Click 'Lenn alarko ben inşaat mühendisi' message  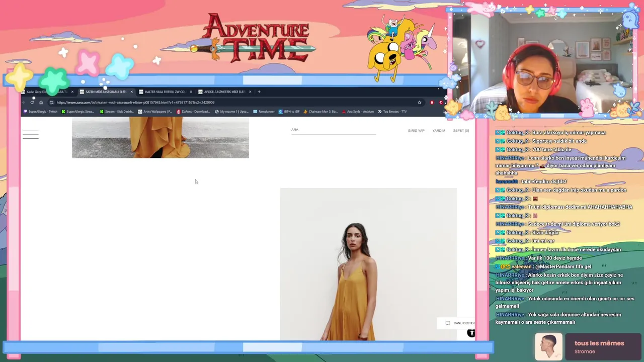[560, 165]
